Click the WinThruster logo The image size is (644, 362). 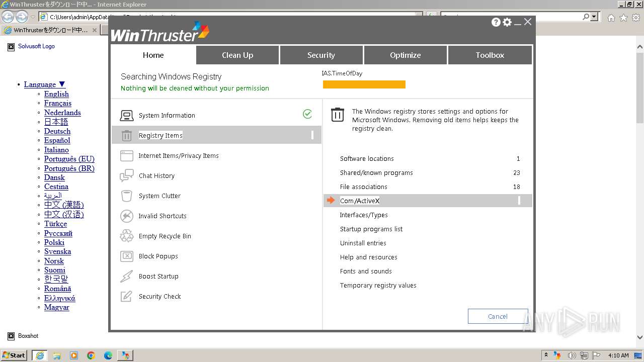pos(159,32)
